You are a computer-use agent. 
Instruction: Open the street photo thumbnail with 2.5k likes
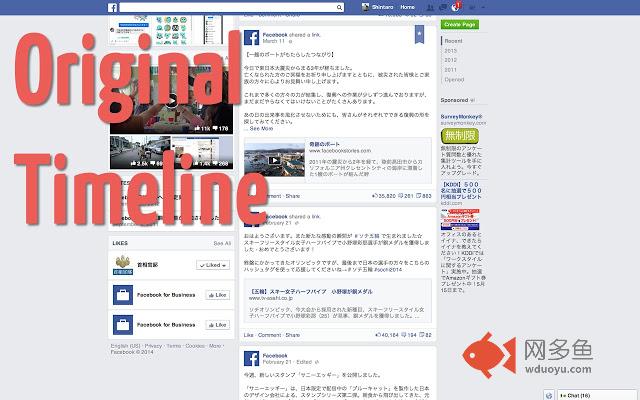click(x=140, y=152)
